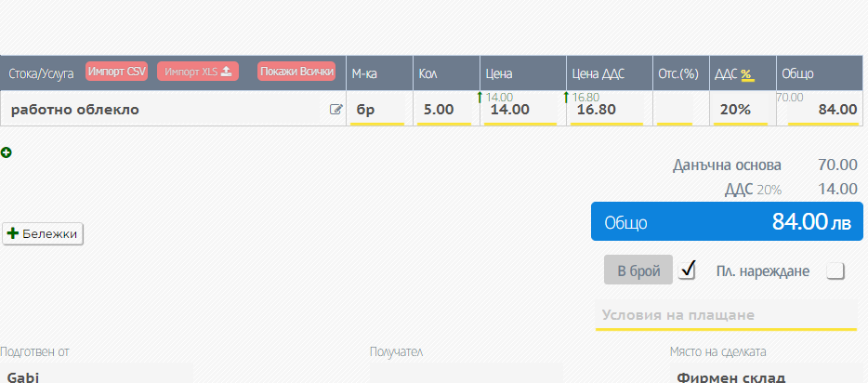Click the Място на сделката field
Image resolution: width=868 pixels, height=383 pixels.
[767, 376]
